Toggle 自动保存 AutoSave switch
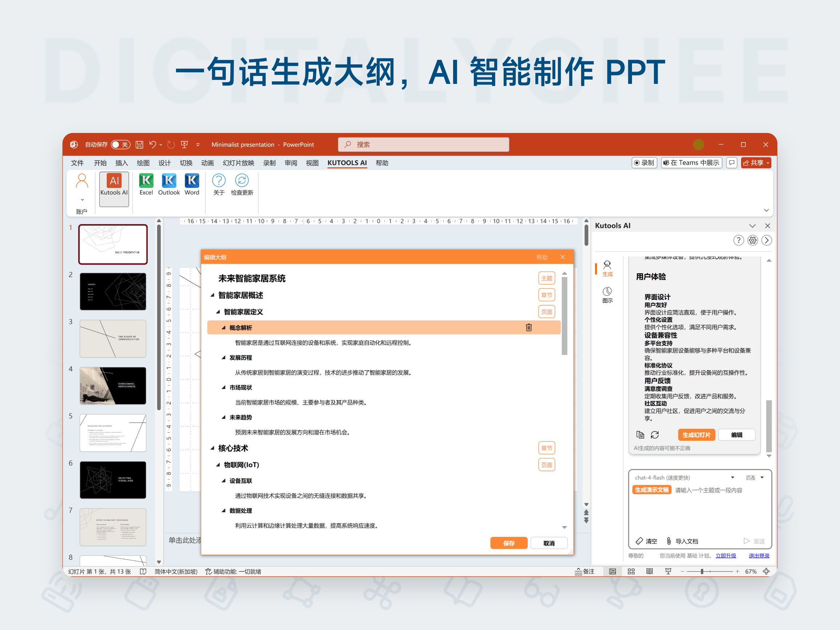 tap(121, 145)
